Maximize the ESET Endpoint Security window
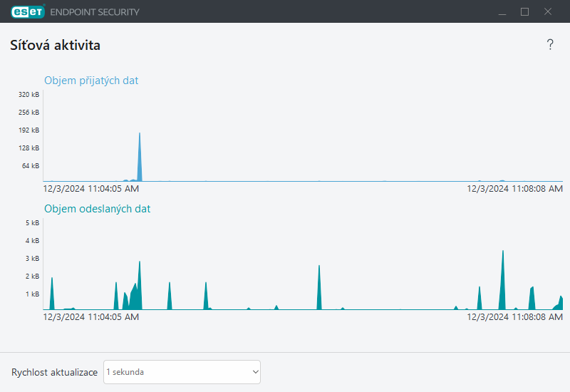 tap(525, 11)
